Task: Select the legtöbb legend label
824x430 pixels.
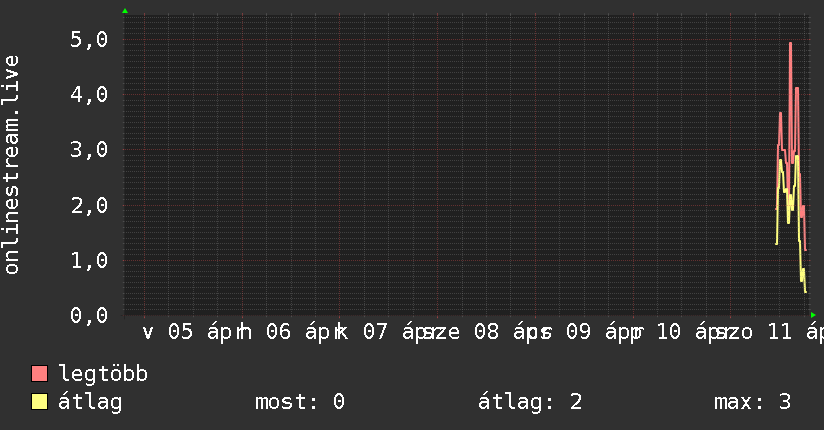Action: click(x=104, y=374)
